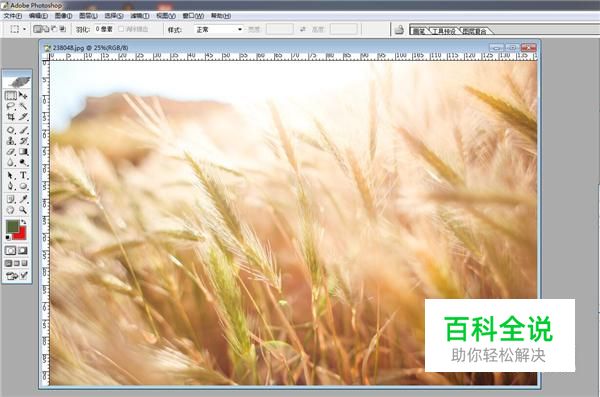Set Standard Screen mode
Viewport: 600px width, 397px height.
pos(8,263)
